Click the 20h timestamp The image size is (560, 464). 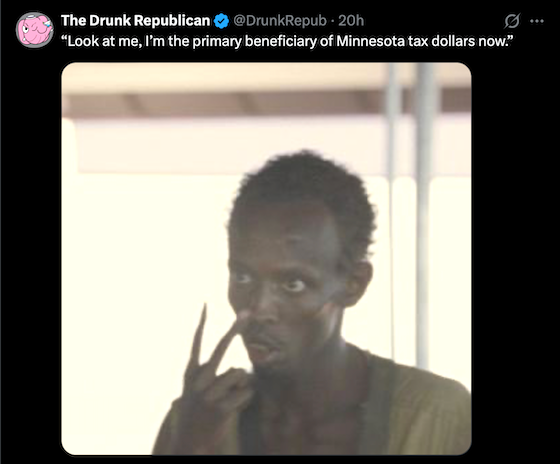(x=351, y=21)
